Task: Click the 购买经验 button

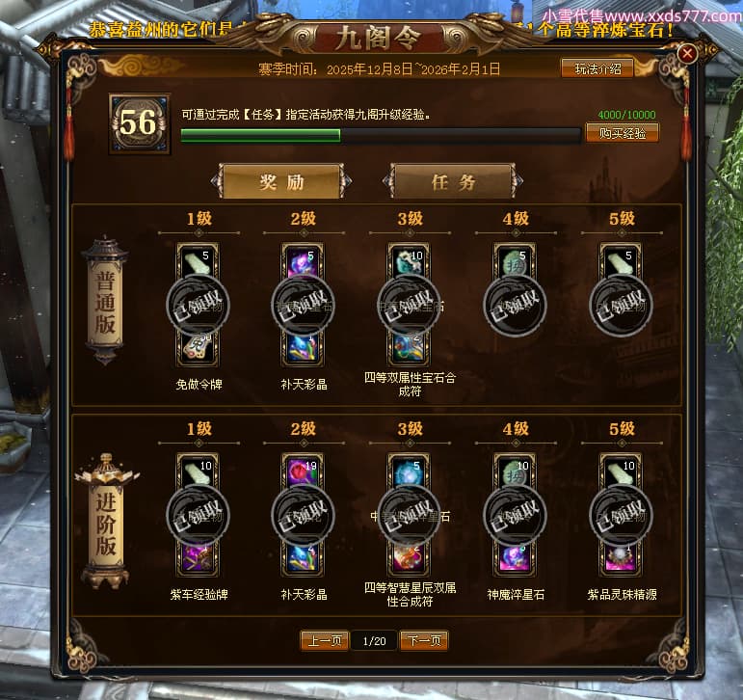Action: 623,133
